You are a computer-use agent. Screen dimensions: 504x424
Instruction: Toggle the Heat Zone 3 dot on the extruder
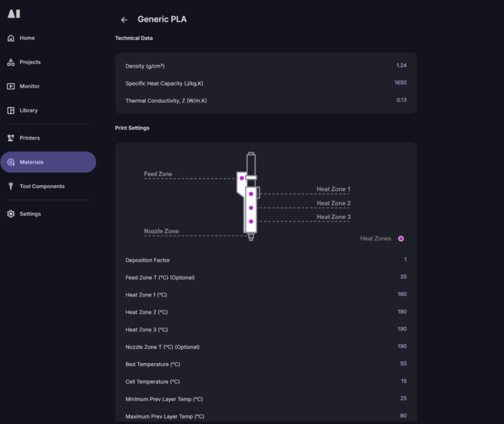(x=251, y=221)
